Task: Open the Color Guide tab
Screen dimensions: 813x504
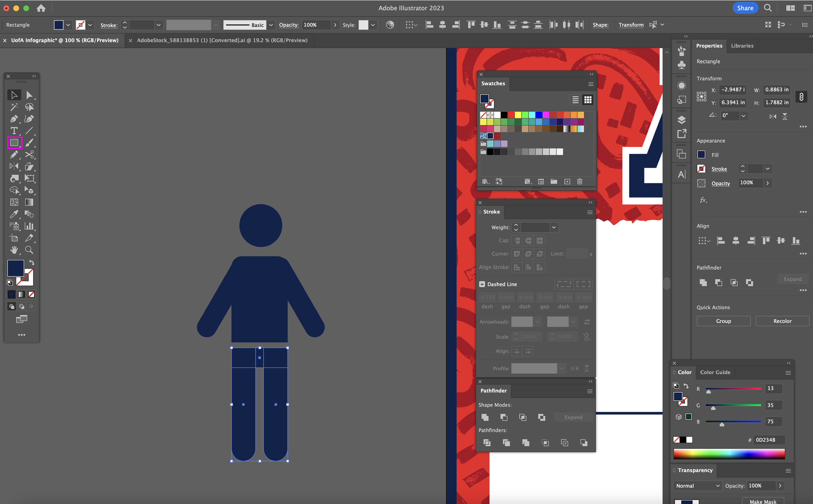Action: pos(715,372)
